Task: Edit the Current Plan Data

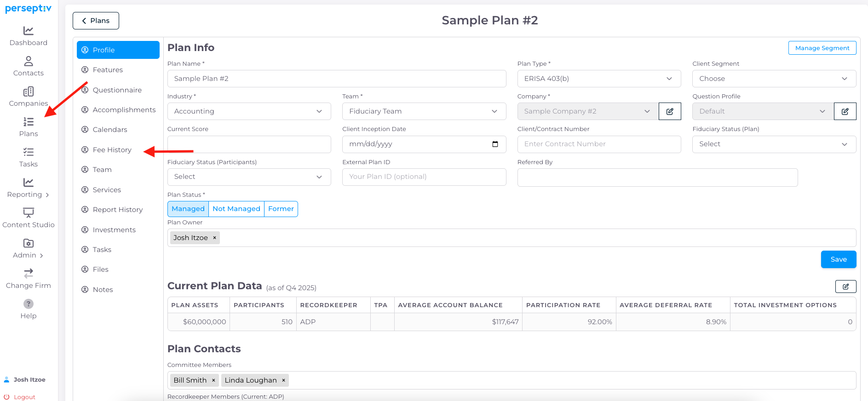Action: tap(845, 286)
